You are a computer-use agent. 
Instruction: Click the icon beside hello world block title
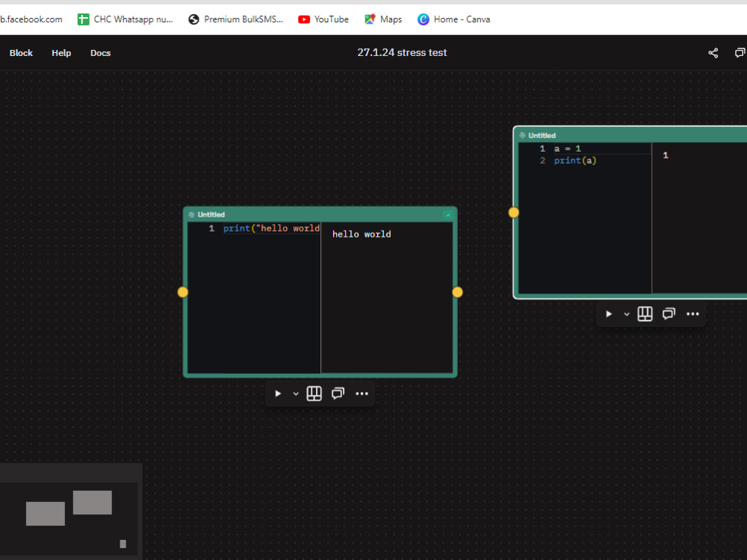[191, 215]
